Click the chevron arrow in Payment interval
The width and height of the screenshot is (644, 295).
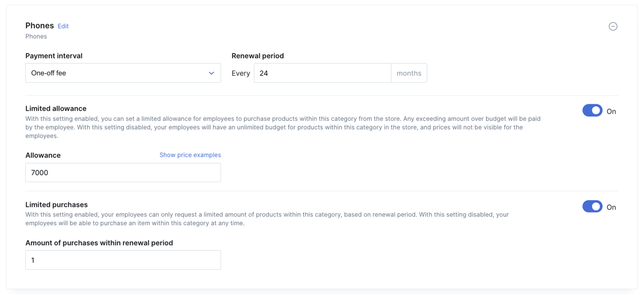(x=211, y=73)
